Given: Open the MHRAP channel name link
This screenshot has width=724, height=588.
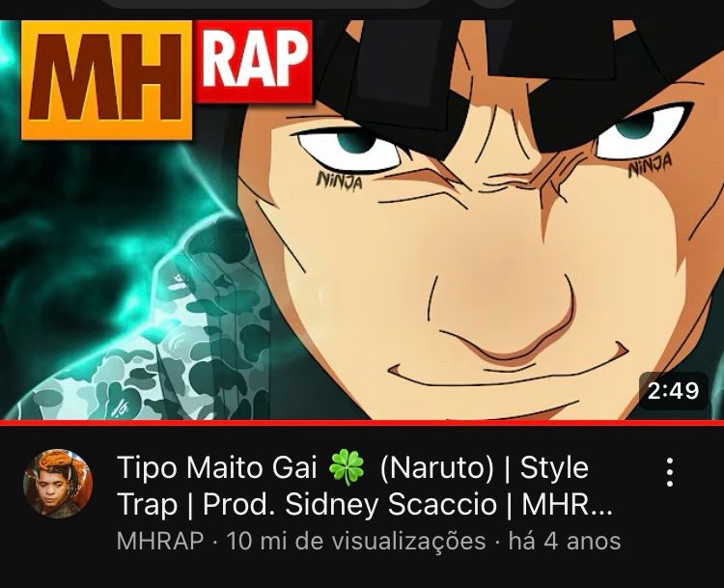Looking at the screenshot, I should tap(160, 541).
